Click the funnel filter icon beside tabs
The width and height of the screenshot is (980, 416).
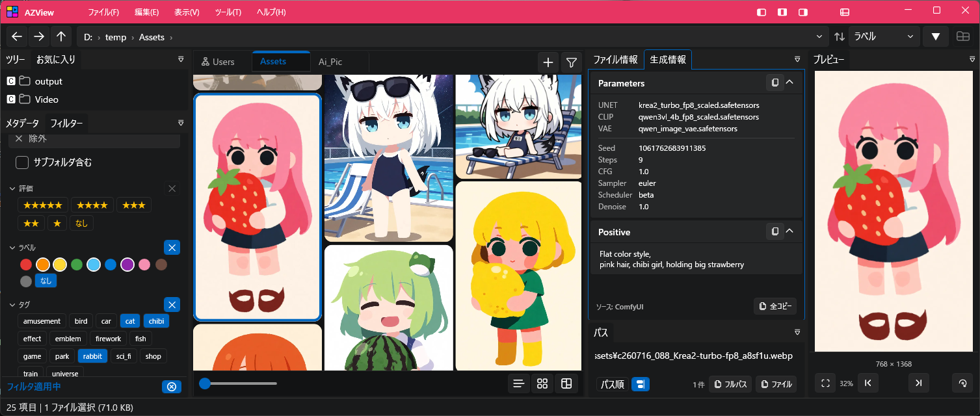[x=571, y=62]
